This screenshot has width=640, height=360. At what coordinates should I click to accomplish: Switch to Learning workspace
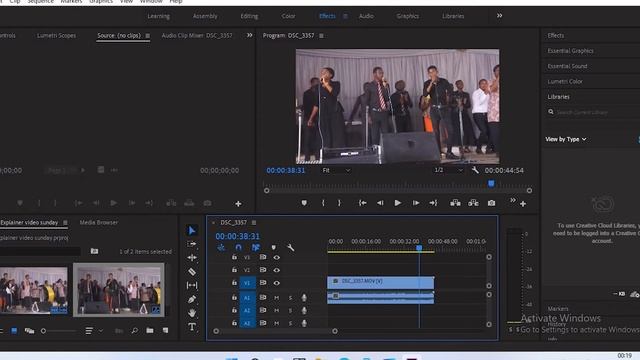158,16
